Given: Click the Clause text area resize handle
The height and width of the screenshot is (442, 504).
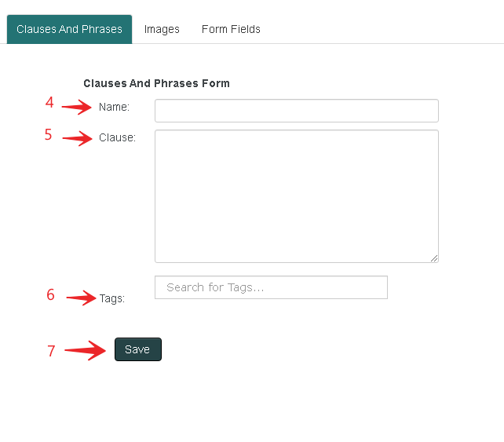Looking at the screenshot, I should (x=434, y=258).
